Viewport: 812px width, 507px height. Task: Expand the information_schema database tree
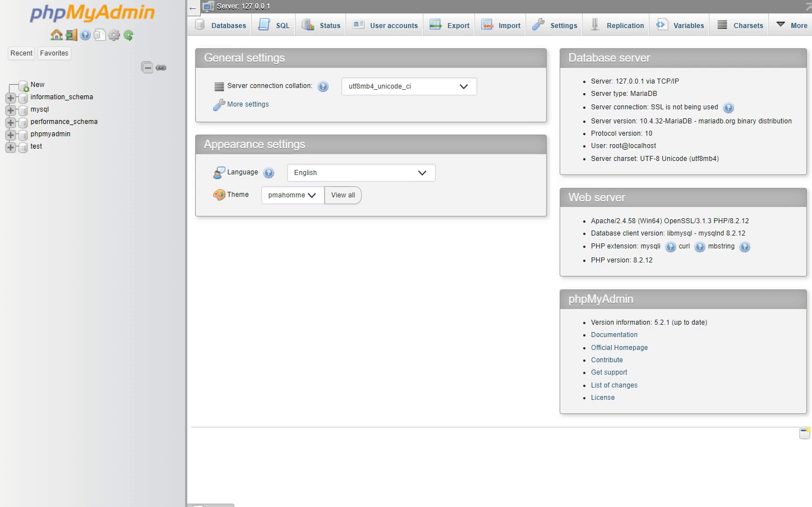tap(10, 98)
